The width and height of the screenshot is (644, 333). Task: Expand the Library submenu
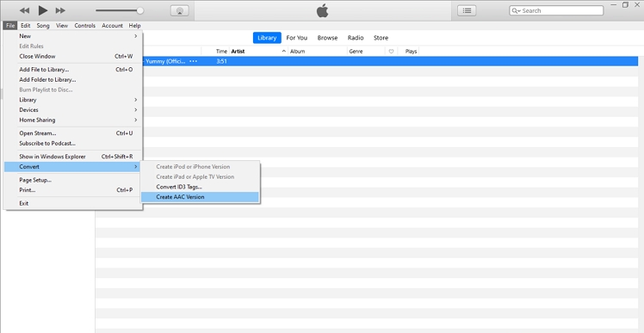(78, 100)
